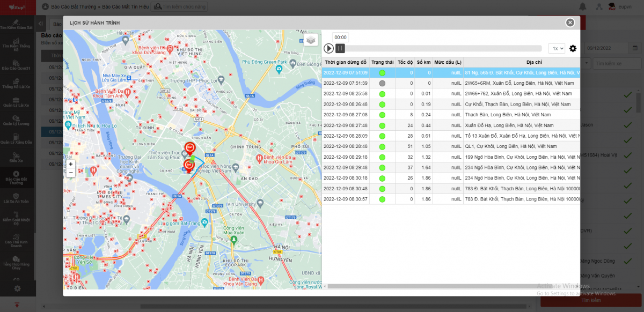644x312 pixels.
Task: Click the gray status dot in 07:51:39 row
Action: (x=382, y=84)
